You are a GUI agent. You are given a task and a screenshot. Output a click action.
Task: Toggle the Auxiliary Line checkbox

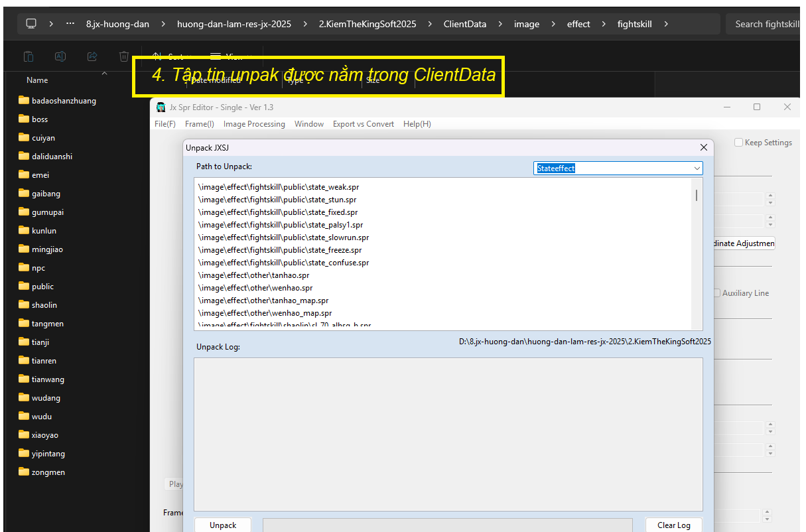click(x=716, y=293)
